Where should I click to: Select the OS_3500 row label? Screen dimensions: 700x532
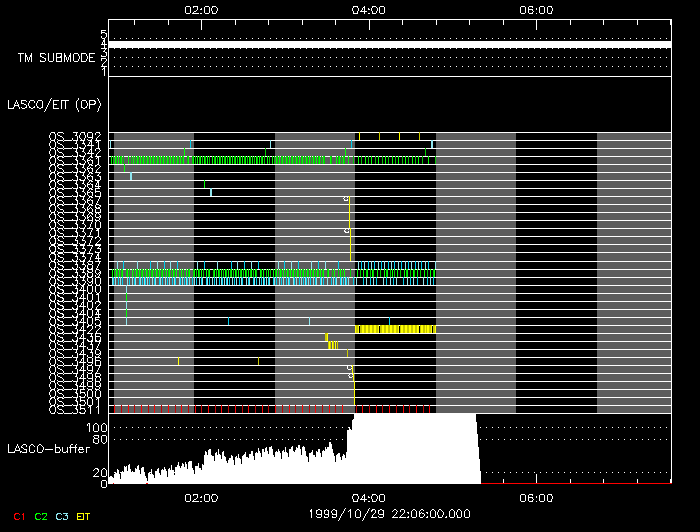point(75,393)
